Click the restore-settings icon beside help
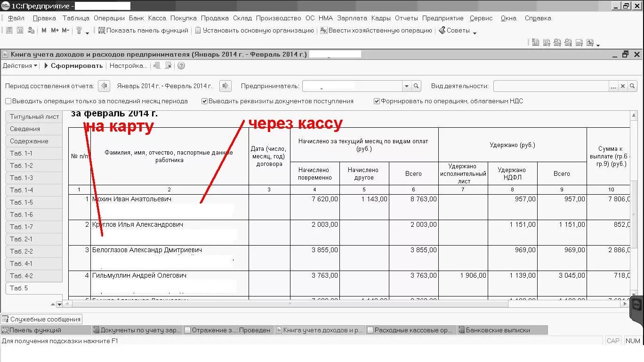Viewport: 644px width, 362px height. pos(168,66)
